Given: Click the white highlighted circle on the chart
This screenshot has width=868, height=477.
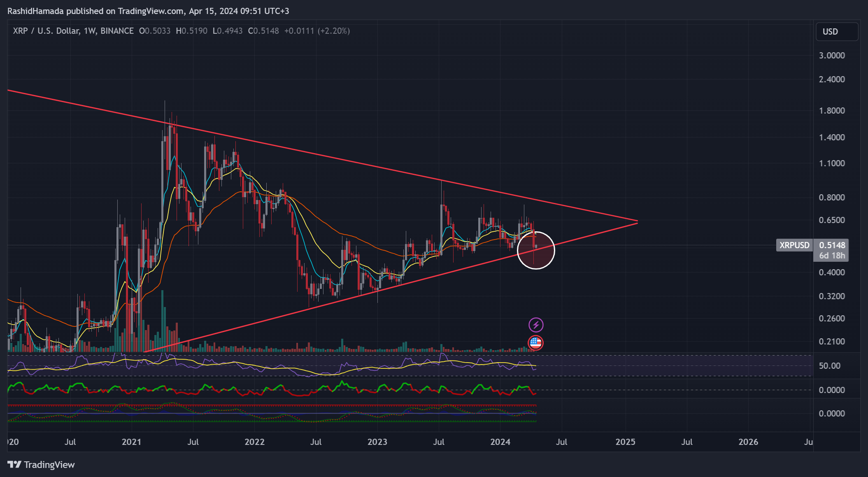Looking at the screenshot, I should pos(536,250).
